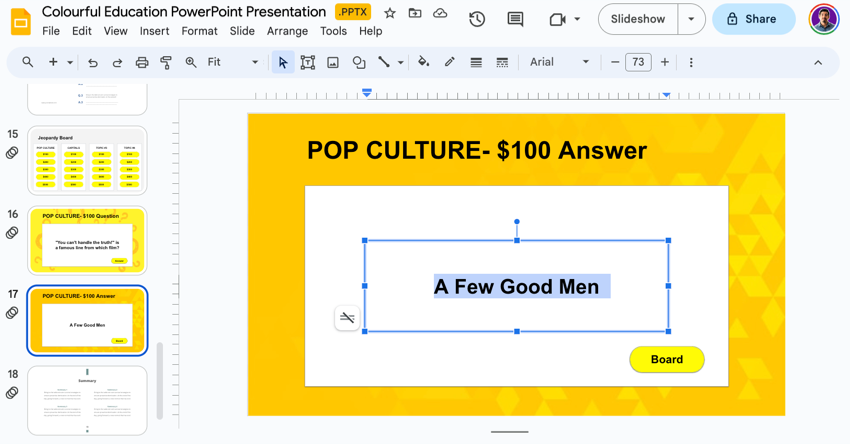
Task: Click the Share button
Action: 753,19
